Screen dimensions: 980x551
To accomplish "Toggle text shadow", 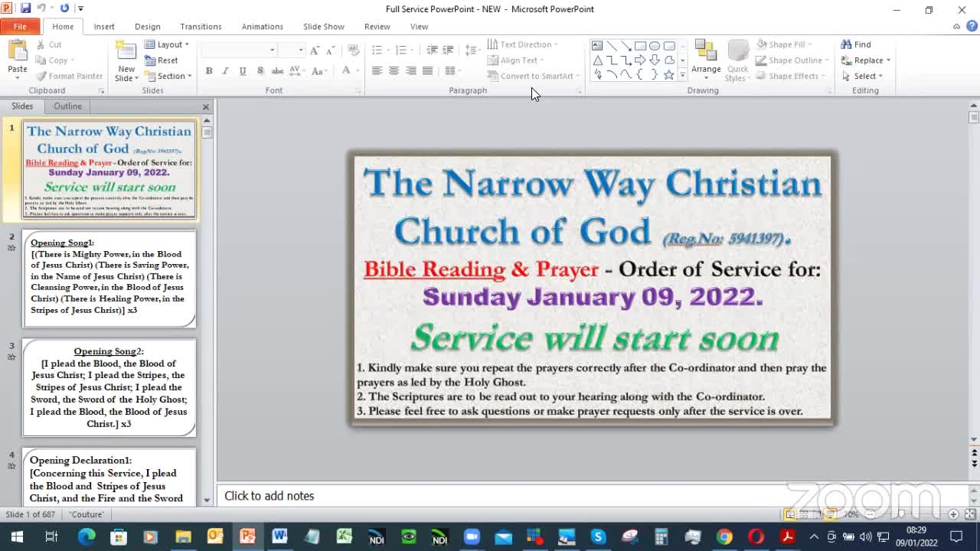I will click(x=260, y=70).
